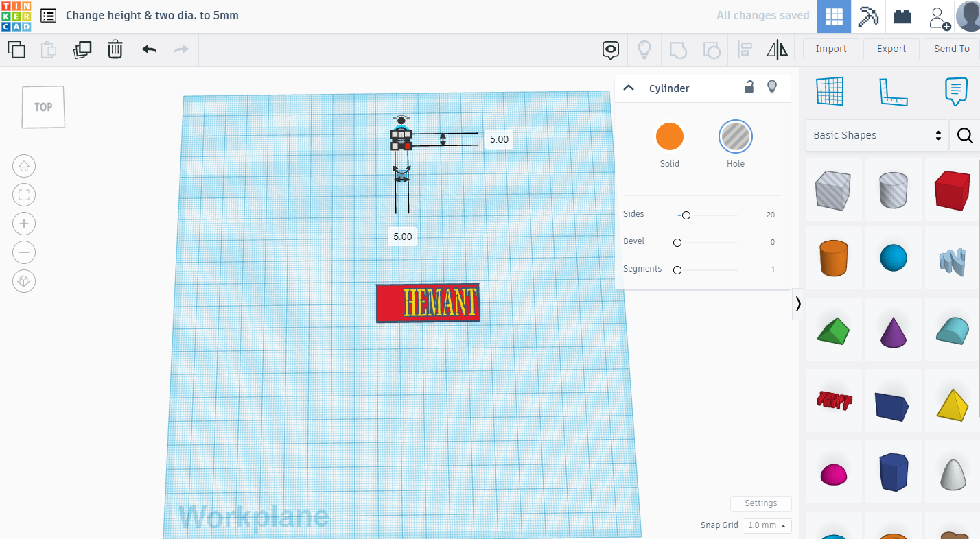The image size is (980, 539).
Task: Collapse the Cylinder inspector panel
Action: pos(629,88)
